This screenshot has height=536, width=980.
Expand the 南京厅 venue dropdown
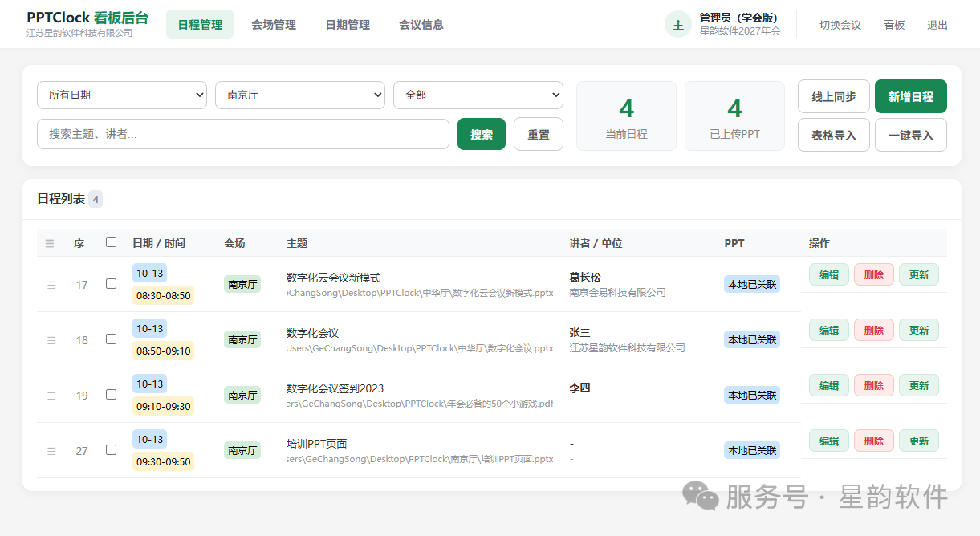tap(300, 95)
